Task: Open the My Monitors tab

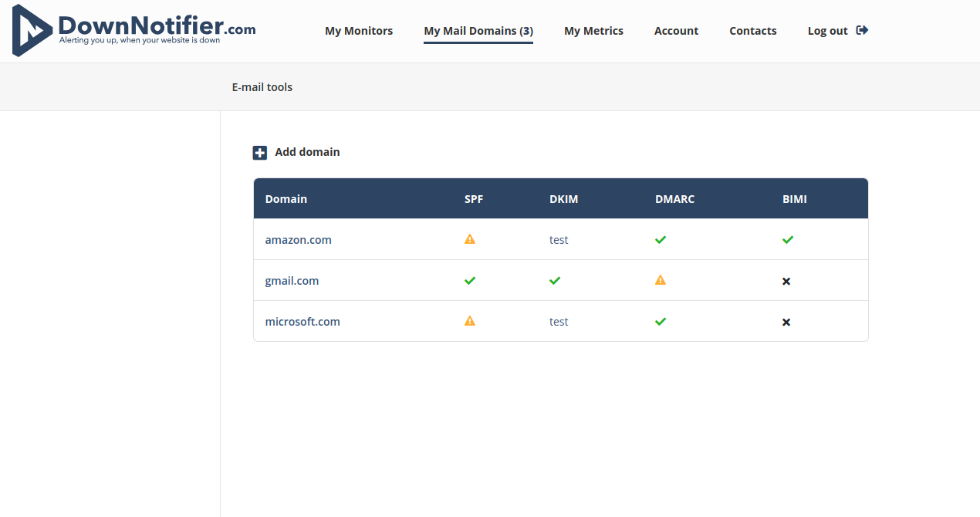Action: coord(359,31)
